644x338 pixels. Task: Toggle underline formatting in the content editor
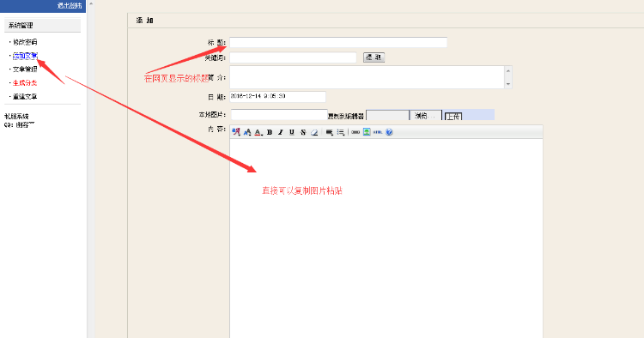click(292, 132)
